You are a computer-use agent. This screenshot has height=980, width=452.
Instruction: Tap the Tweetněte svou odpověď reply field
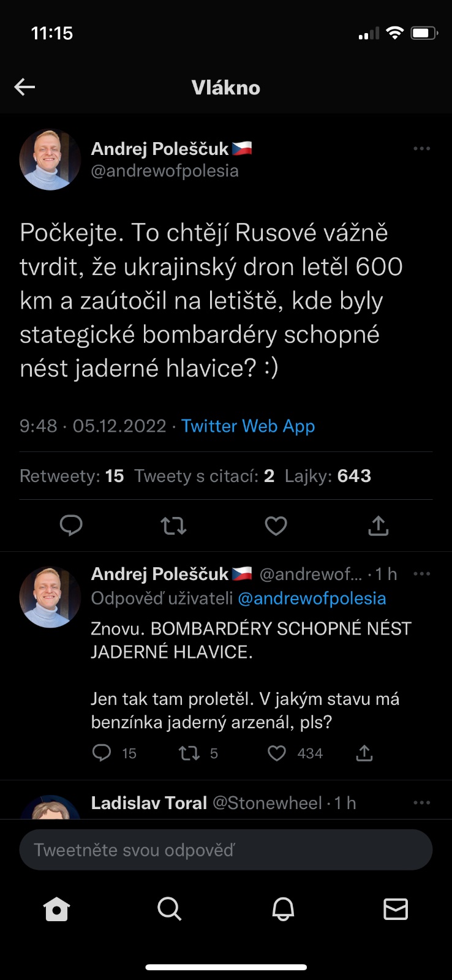(226, 850)
